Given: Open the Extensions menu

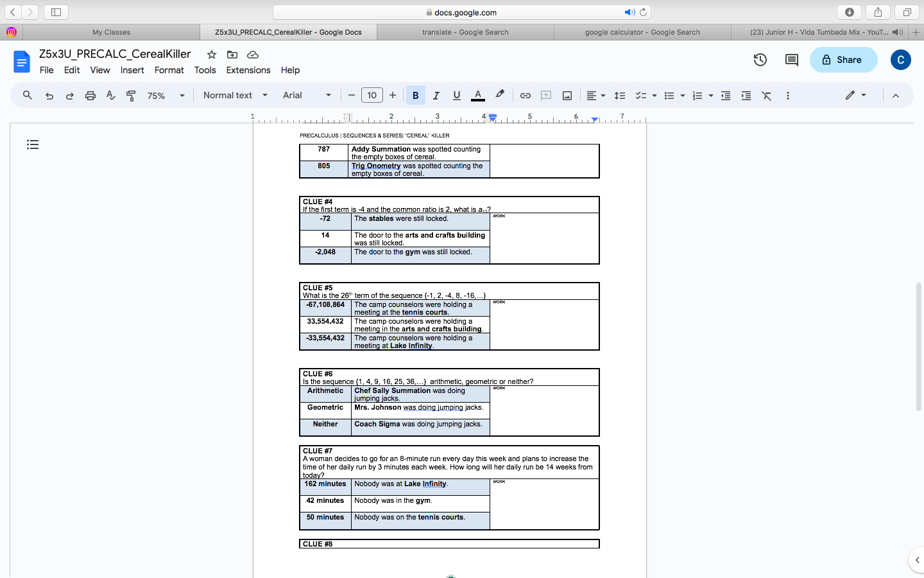Looking at the screenshot, I should pos(248,70).
